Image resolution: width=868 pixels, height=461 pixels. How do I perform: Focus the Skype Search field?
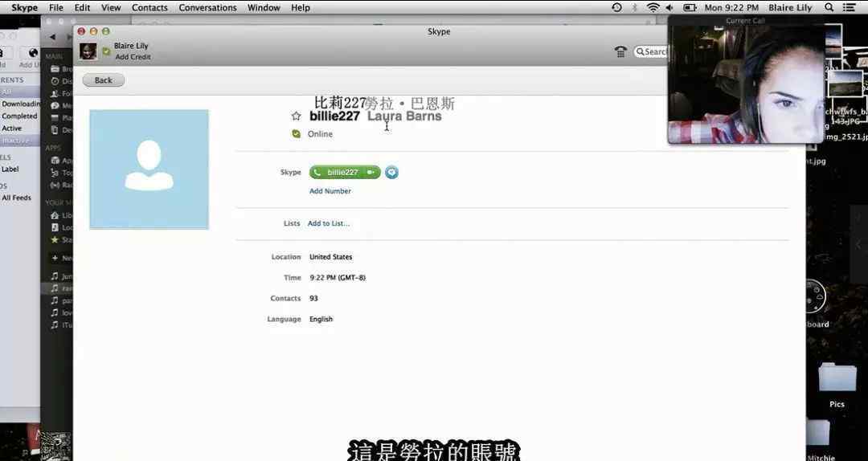point(650,51)
